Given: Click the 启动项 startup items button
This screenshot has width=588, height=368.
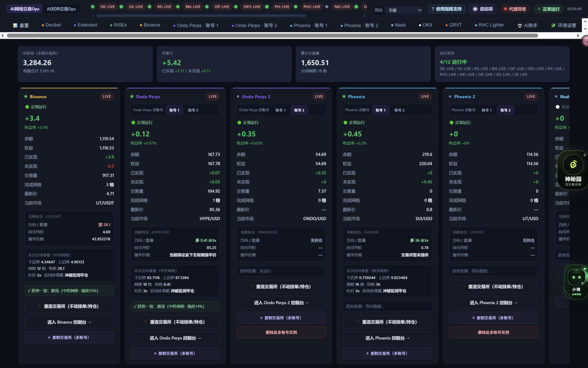Looking at the screenshot, I should click(482, 9).
